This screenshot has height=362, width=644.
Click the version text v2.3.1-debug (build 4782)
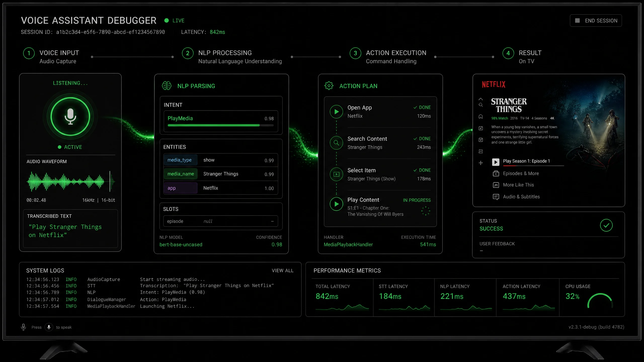click(x=596, y=327)
